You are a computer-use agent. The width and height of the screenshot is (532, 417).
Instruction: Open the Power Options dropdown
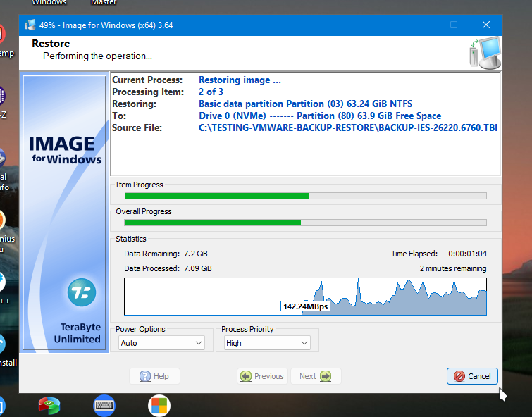coord(161,343)
